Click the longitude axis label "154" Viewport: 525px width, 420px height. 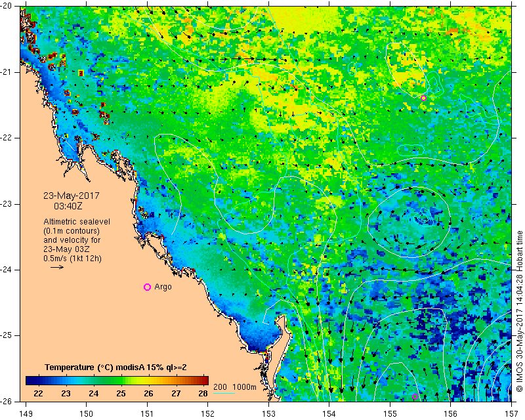point(329,413)
